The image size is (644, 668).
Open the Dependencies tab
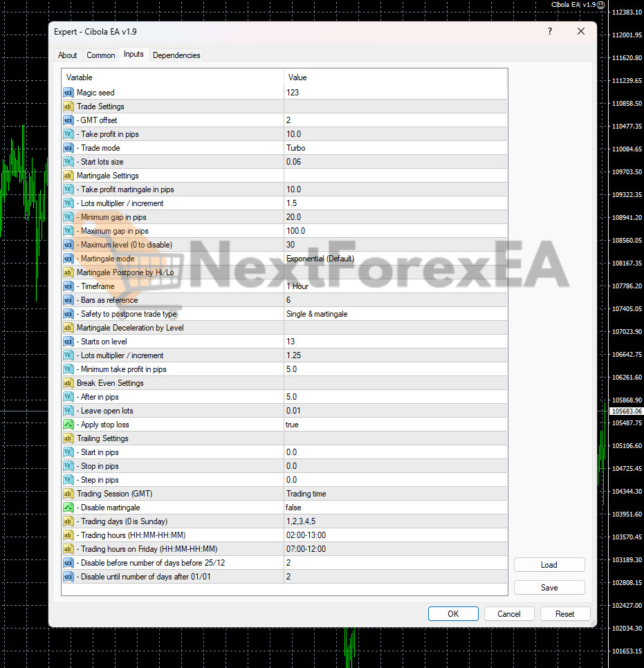pos(176,55)
